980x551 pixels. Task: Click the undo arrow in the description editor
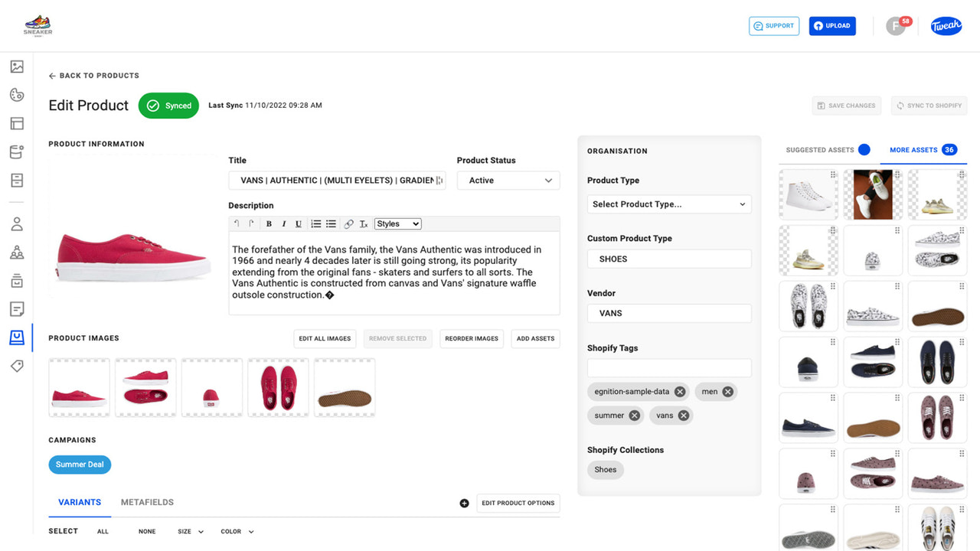click(237, 223)
